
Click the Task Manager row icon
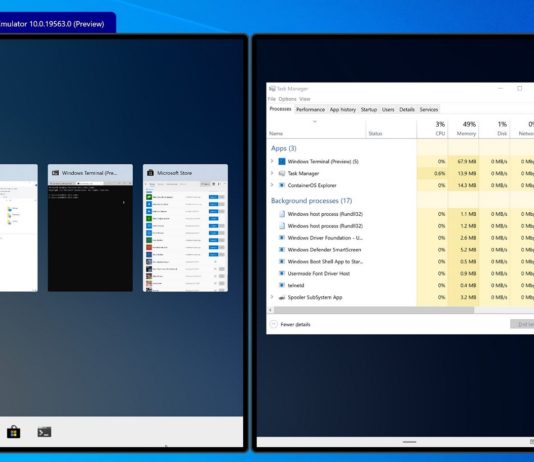coord(282,173)
